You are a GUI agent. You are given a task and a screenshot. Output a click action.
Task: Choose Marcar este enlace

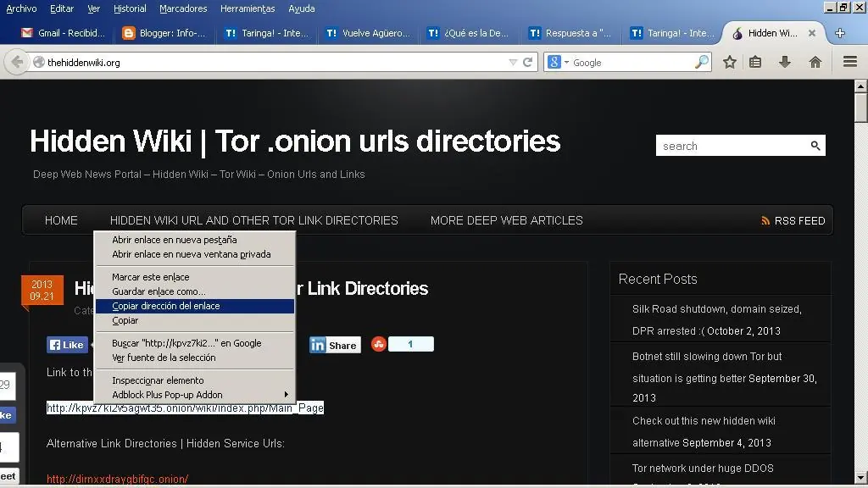[195, 277]
